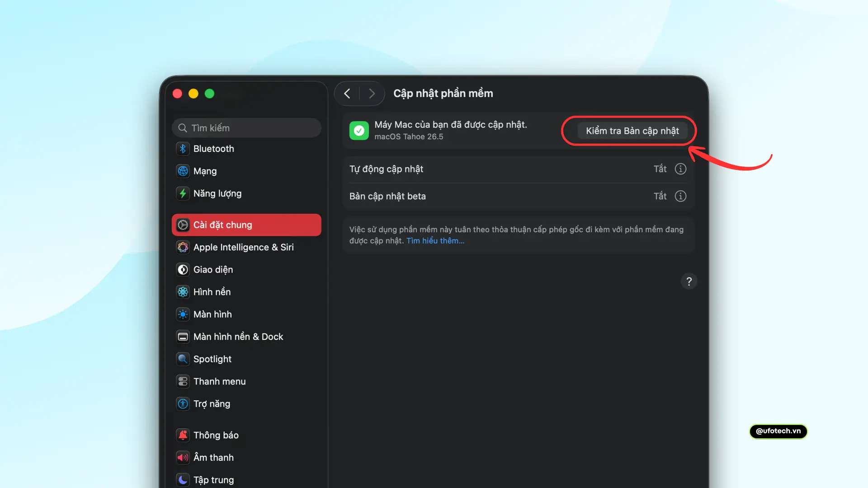Select Bluetooth in the sidebar
This screenshot has height=488, width=868.
[246, 149]
